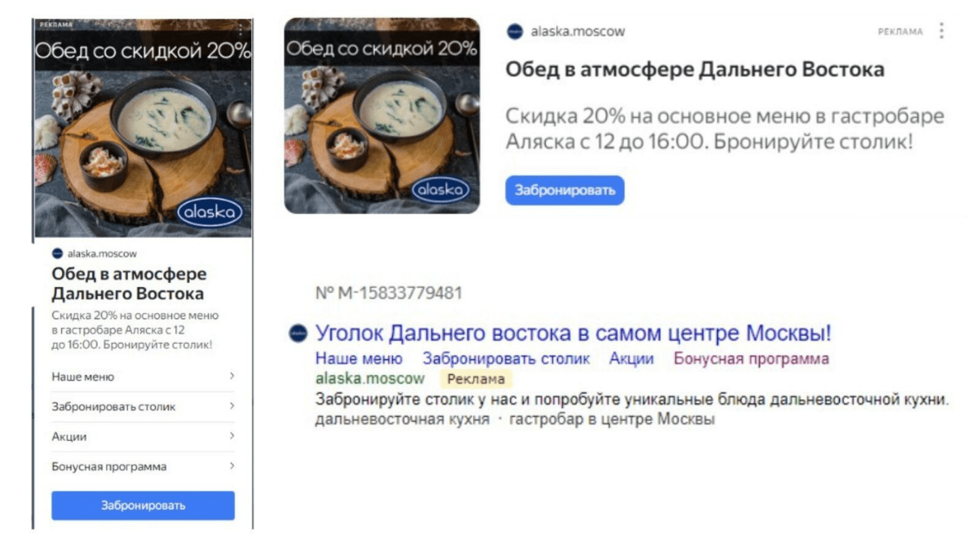This screenshot has height=551, width=980.
Task: Click the desktop ad soup image thumbnail
Action: point(382,116)
